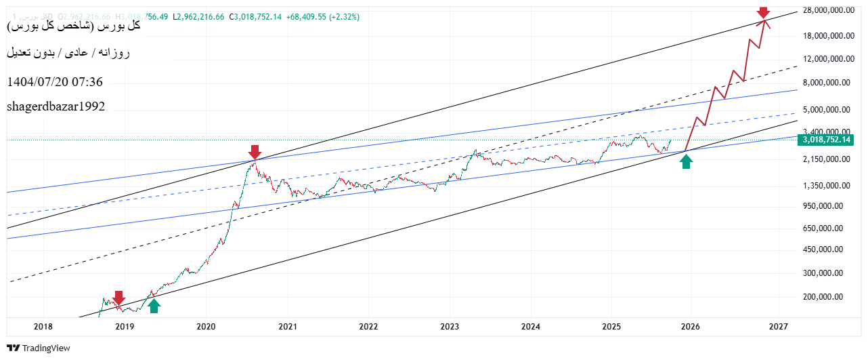The image size is (868, 360).
Task: Select the red down arrow near 2019
Action: coord(118,298)
